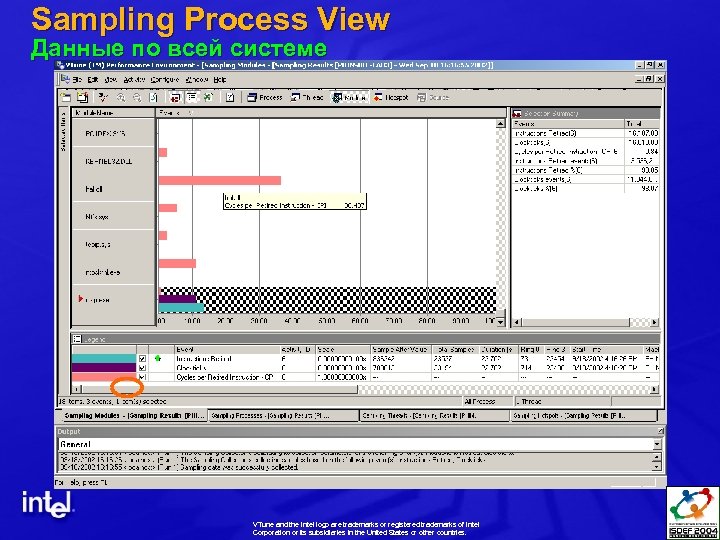This screenshot has width=720, height=540.
Task: Click the Thread status bar entry
Action: point(562,401)
